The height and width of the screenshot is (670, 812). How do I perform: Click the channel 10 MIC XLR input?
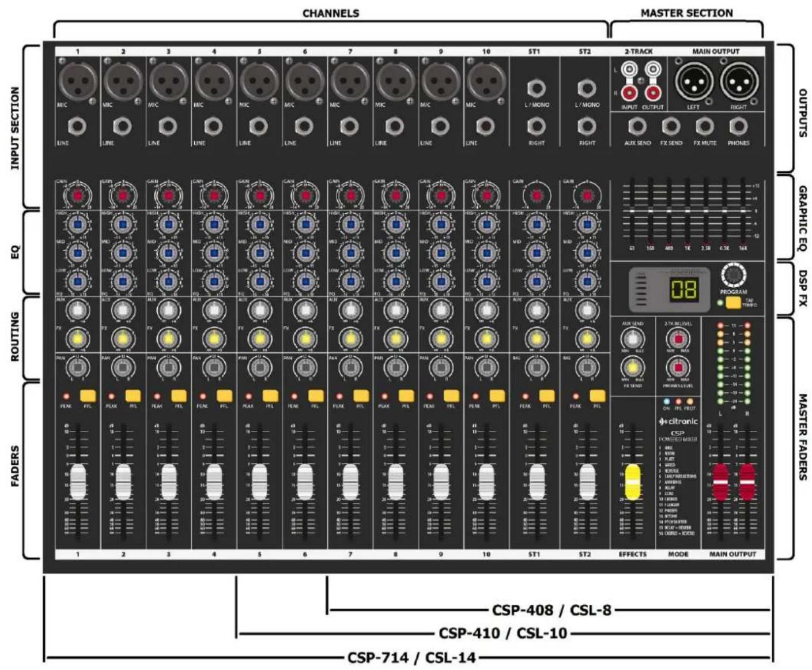coord(486,81)
